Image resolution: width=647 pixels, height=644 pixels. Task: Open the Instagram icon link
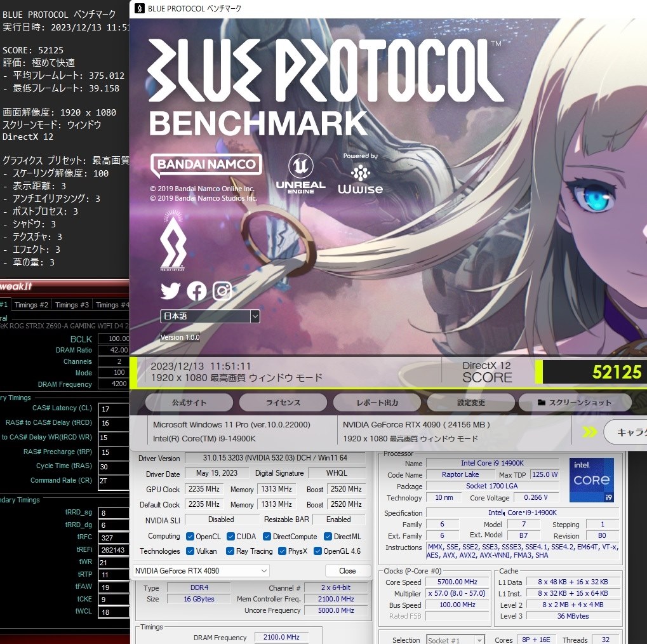222,291
